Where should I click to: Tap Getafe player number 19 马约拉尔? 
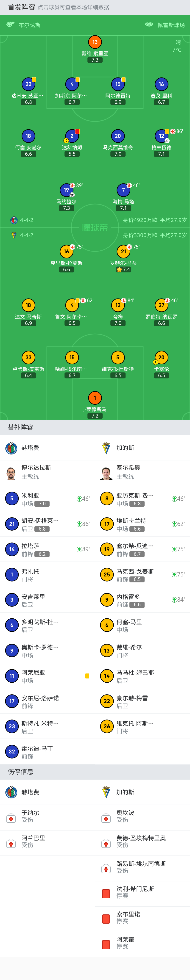coord(66,190)
